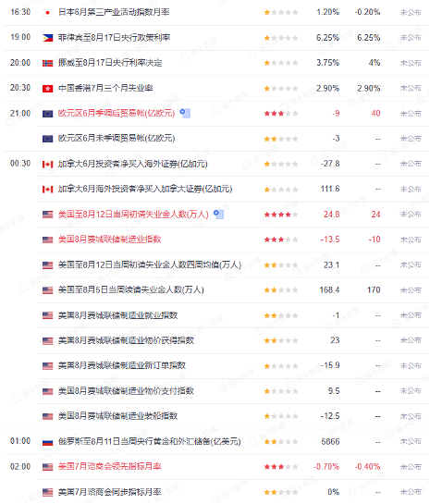This screenshot has width=430, height=504.
Task: Open chart icon beside 欧元区6月季调后贸易帐
Action: (185, 113)
